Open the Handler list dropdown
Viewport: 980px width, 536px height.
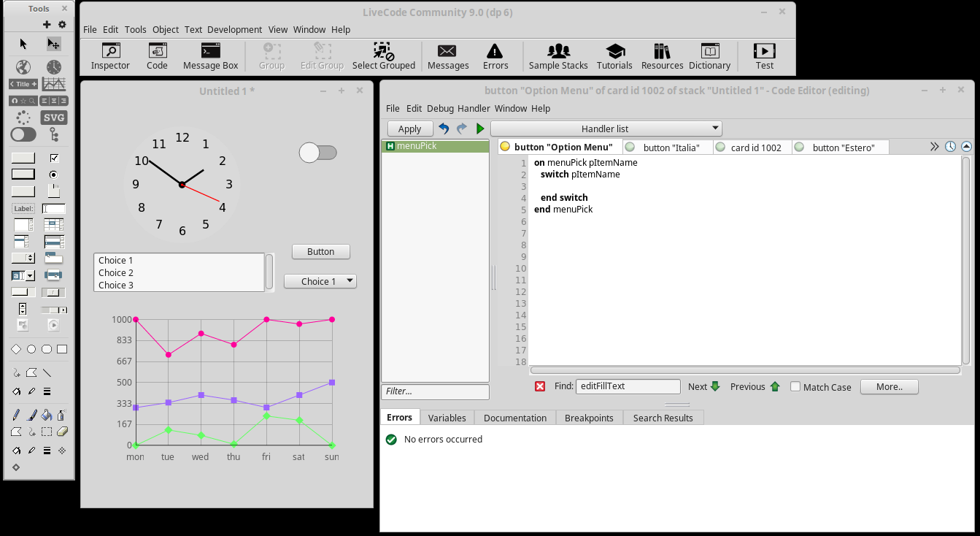point(606,129)
